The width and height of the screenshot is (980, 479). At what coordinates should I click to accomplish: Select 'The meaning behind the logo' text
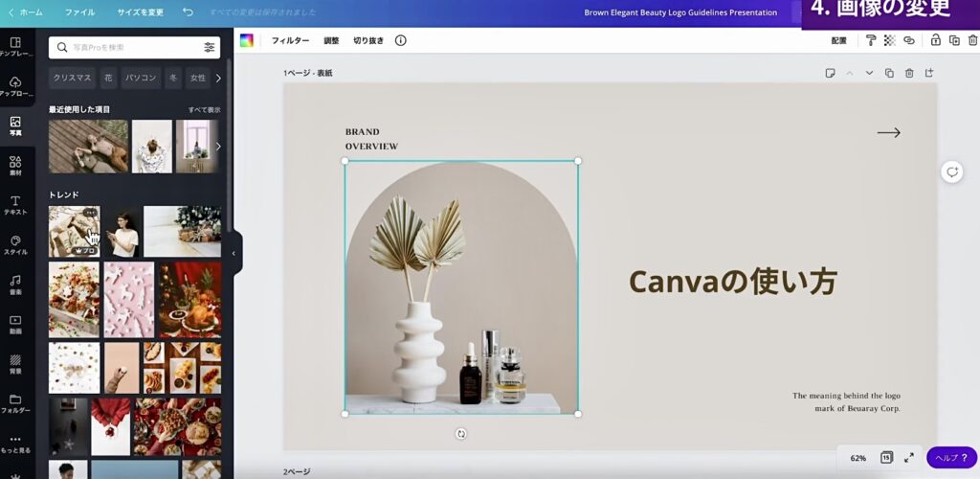tap(846, 396)
